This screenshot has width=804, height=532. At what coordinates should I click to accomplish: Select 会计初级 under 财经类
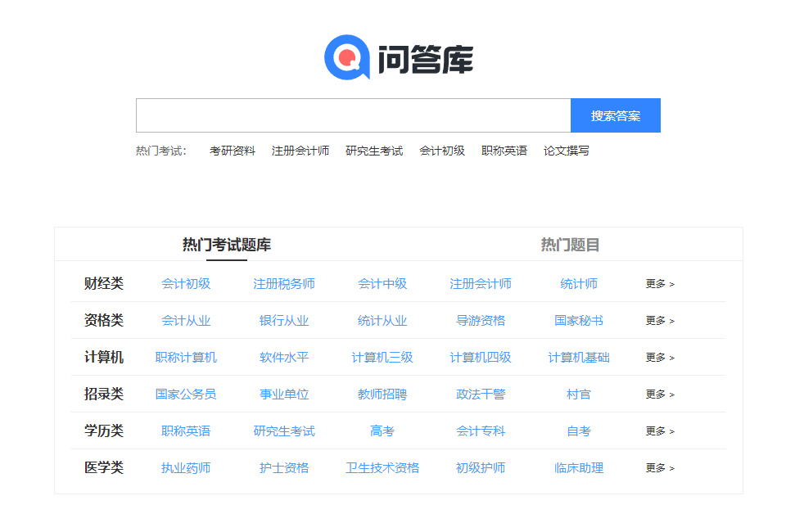tap(186, 283)
